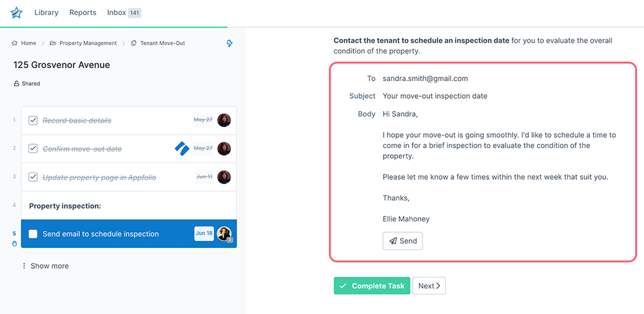Click the Jira icon on Confirm move-out date
644x314 pixels.
pyautogui.click(x=182, y=149)
